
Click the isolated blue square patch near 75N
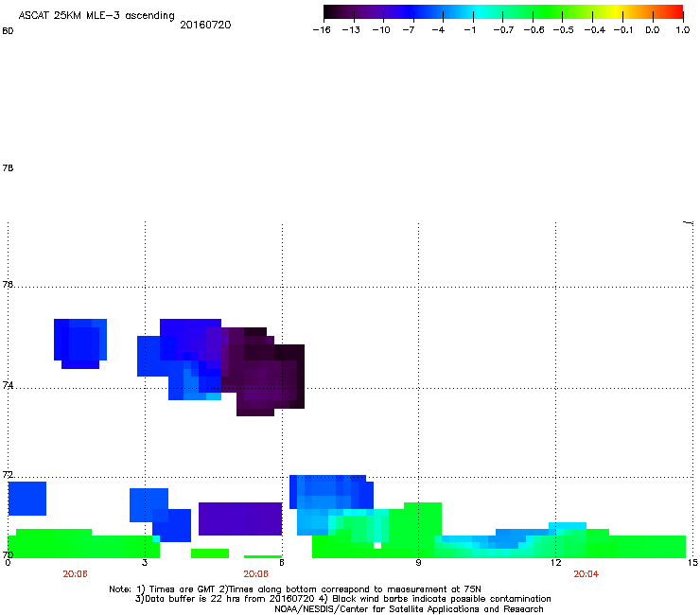(80, 343)
